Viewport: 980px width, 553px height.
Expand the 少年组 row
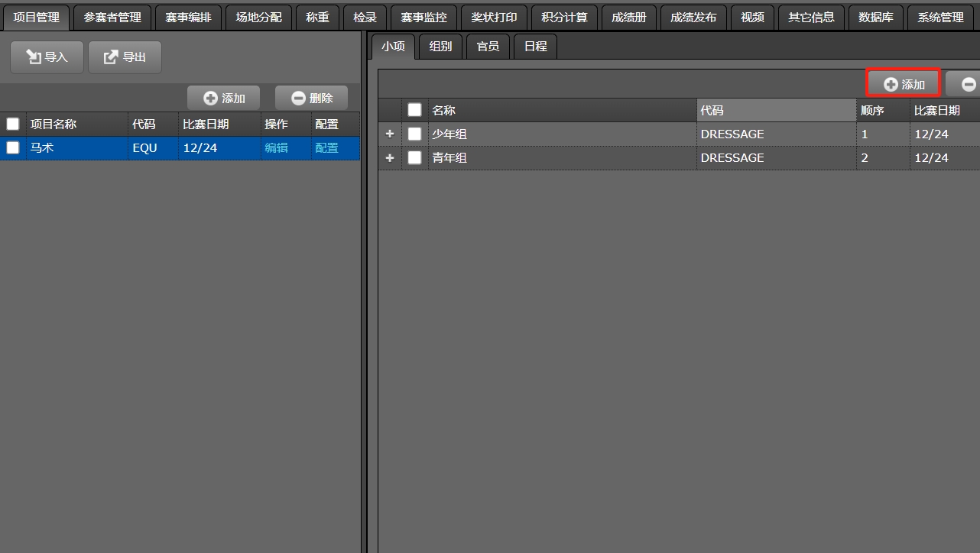[x=390, y=134]
